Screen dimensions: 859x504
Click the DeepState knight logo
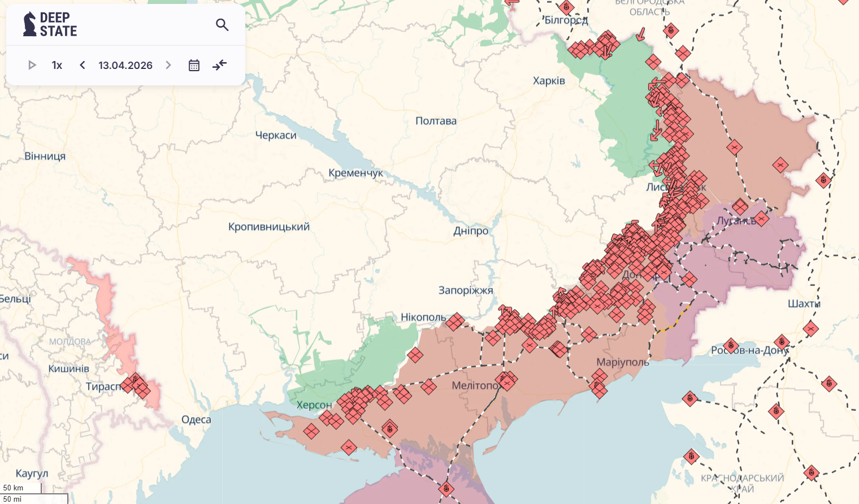coord(29,24)
